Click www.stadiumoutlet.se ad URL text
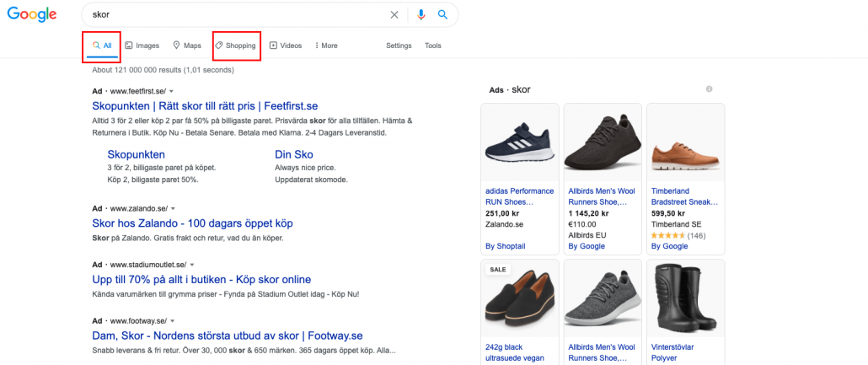 point(148,265)
